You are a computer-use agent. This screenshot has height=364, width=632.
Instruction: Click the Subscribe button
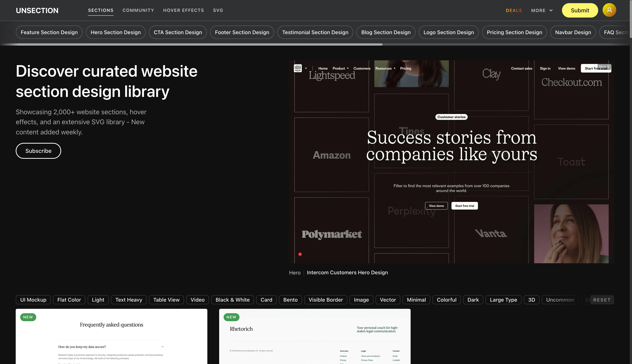[x=38, y=151]
